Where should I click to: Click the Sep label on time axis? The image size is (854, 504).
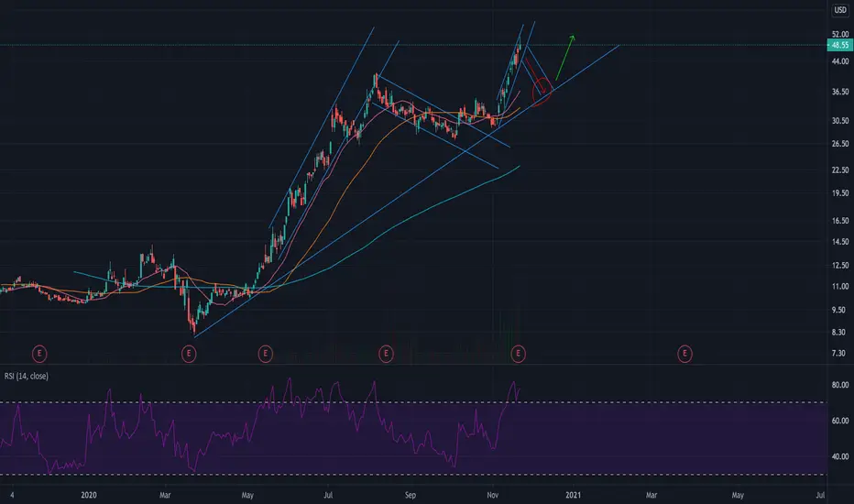click(x=411, y=495)
